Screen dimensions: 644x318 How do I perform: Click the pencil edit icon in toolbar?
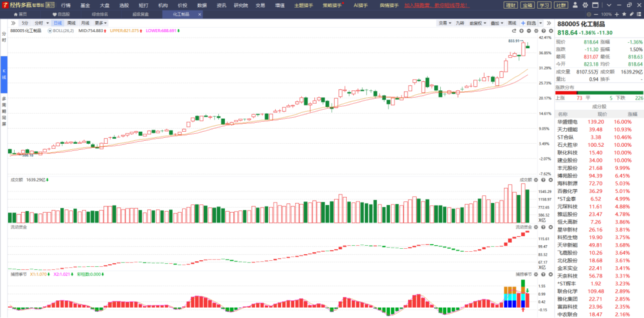(x=631, y=14)
